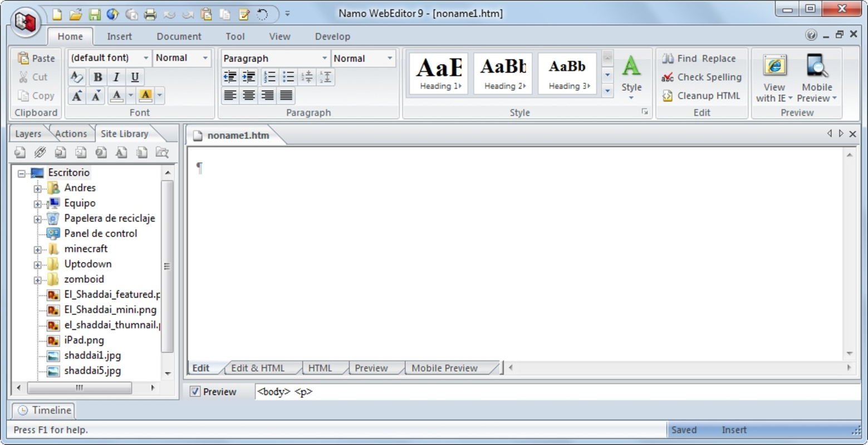This screenshot has height=445, width=868.
Task: Uncheck the Preview checkbox
Action: [195, 392]
